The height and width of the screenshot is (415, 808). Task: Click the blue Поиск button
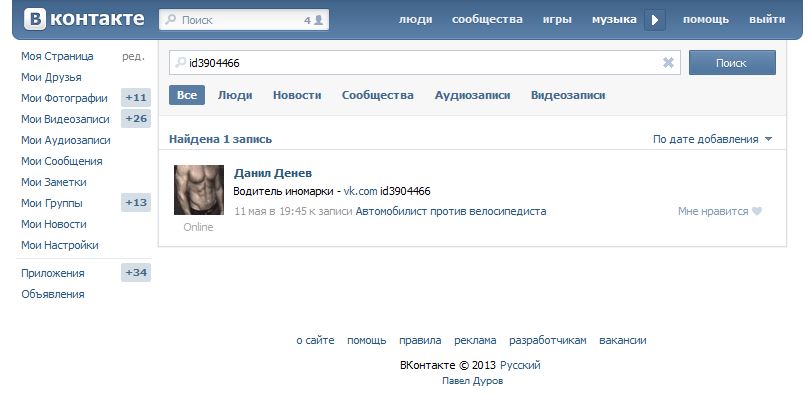click(x=732, y=63)
